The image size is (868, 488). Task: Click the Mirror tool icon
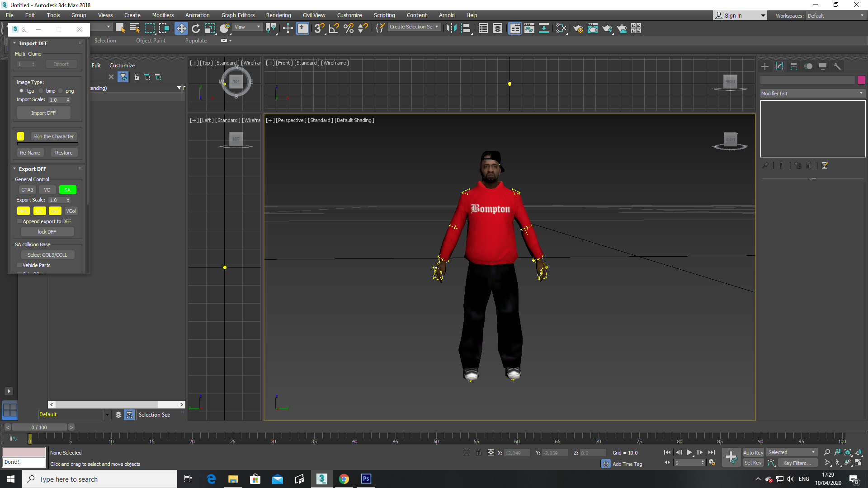click(x=451, y=28)
